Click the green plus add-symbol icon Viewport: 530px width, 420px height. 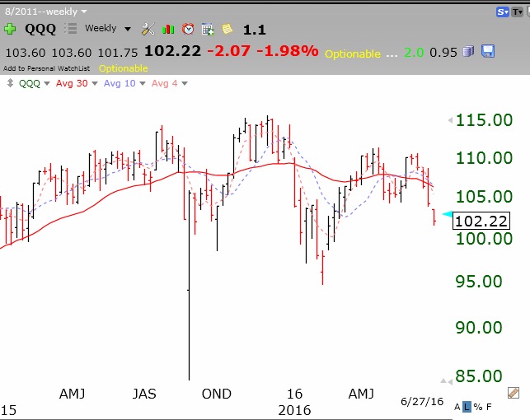click(10, 29)
